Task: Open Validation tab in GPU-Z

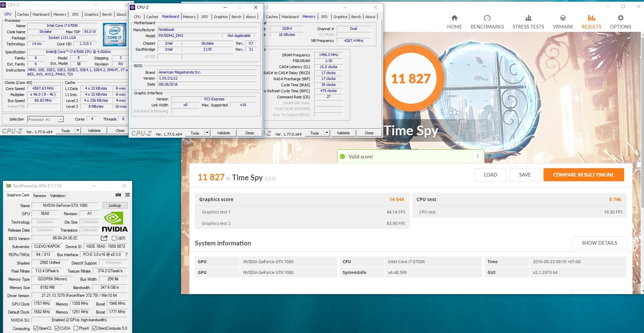Action: click(57, 196)
